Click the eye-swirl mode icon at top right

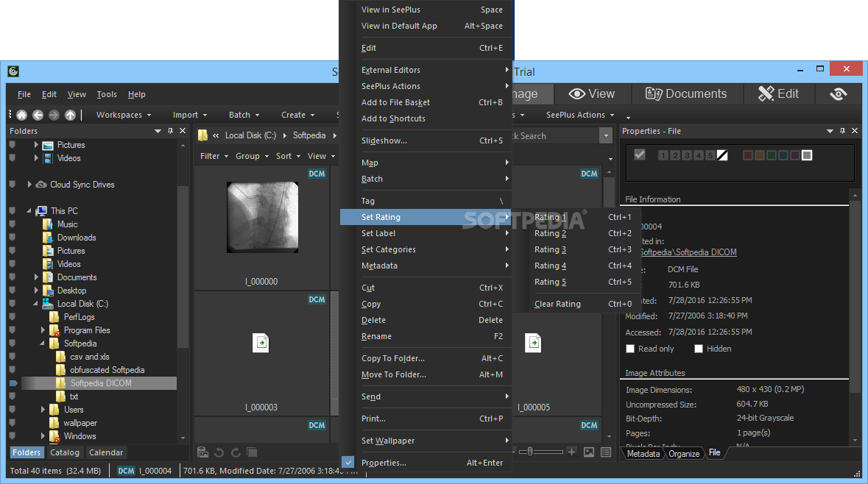tap(838, 93)
